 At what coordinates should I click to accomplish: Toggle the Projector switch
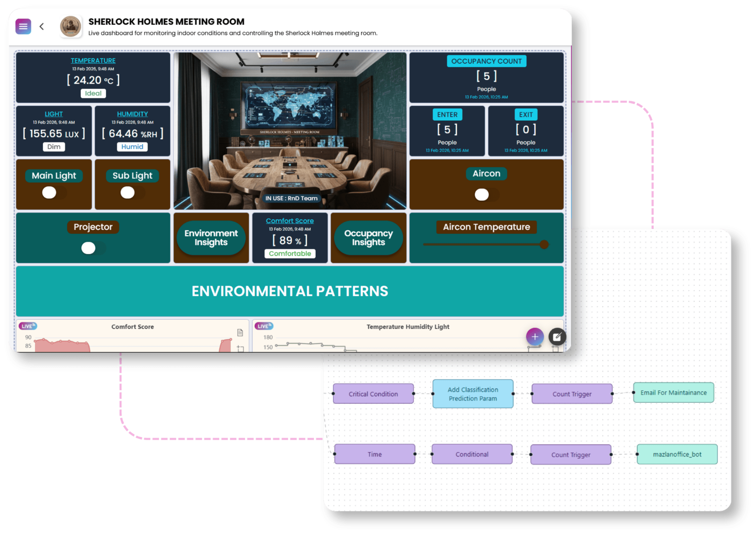pyautogui.click(x=93, y=248)
